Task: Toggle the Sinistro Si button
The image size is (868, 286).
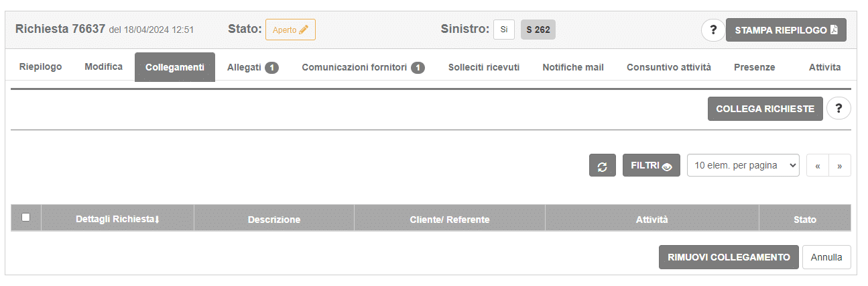Action: [504, 30]
